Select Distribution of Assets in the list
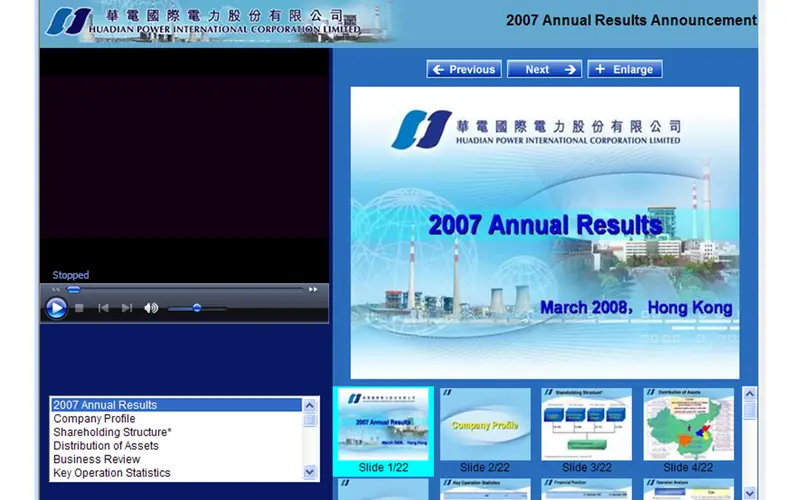Image resolution: width=800 pixels, height=500 pixels. point(177,445)
